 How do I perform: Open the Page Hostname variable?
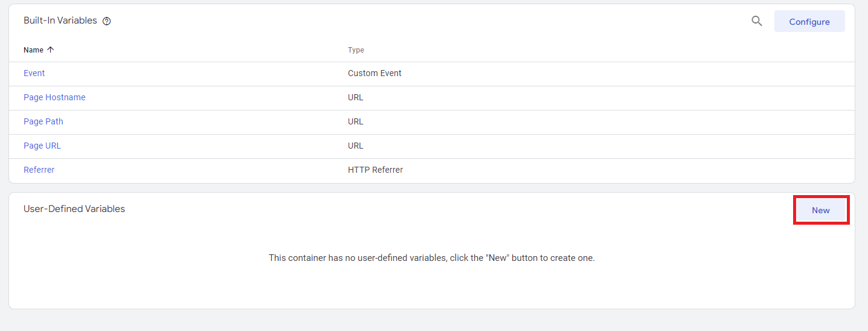point(54,97)
